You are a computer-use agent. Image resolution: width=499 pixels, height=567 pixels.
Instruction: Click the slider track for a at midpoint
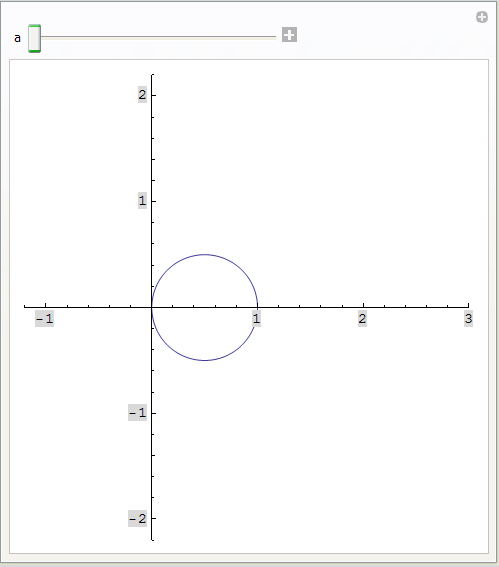point(158,37)
